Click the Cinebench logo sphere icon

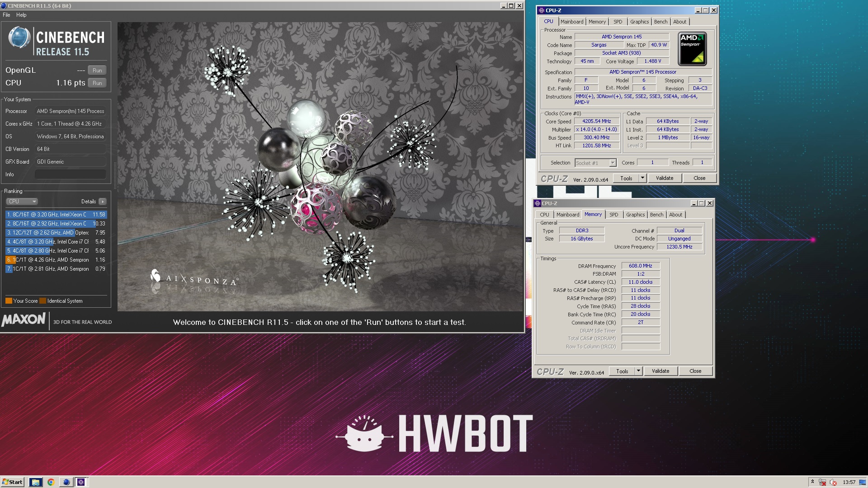(19, 38)
